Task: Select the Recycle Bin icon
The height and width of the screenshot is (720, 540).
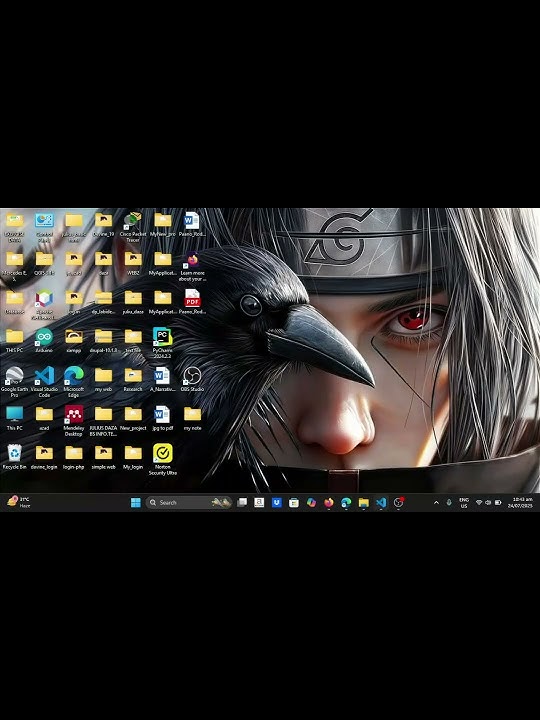Action: (15, 457)
